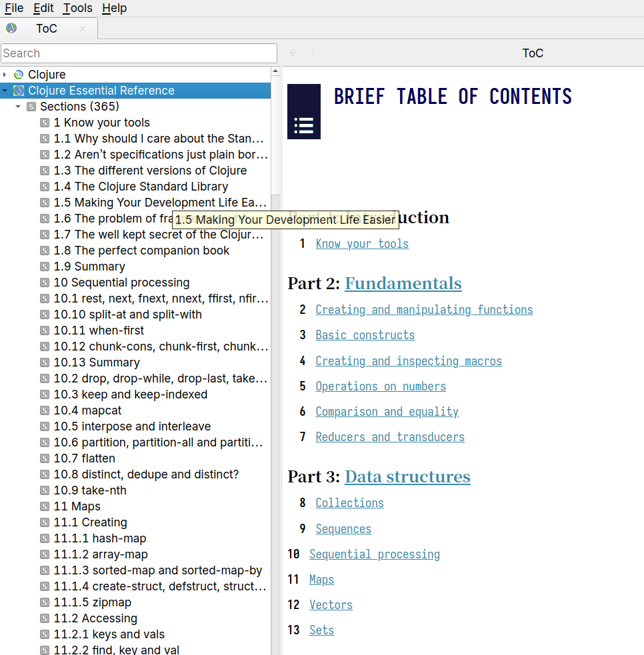
Task: Open the Collections chapter link
Action: coord(349,503)
